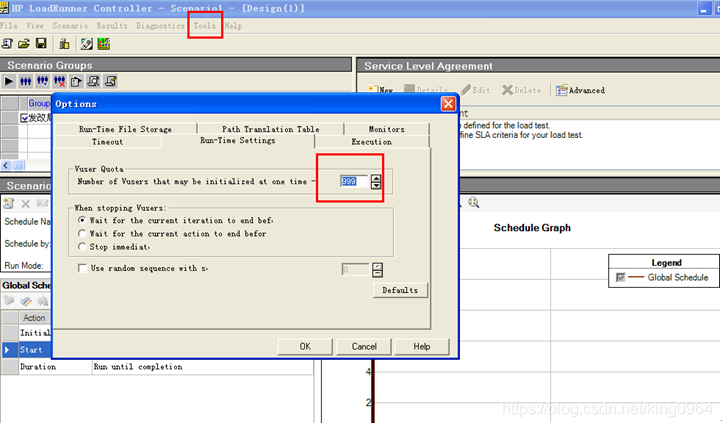The width and height of the screenshot is (722, 427).
Task: Click the Vuser quota number field showing 999
Action: (354, 181)
